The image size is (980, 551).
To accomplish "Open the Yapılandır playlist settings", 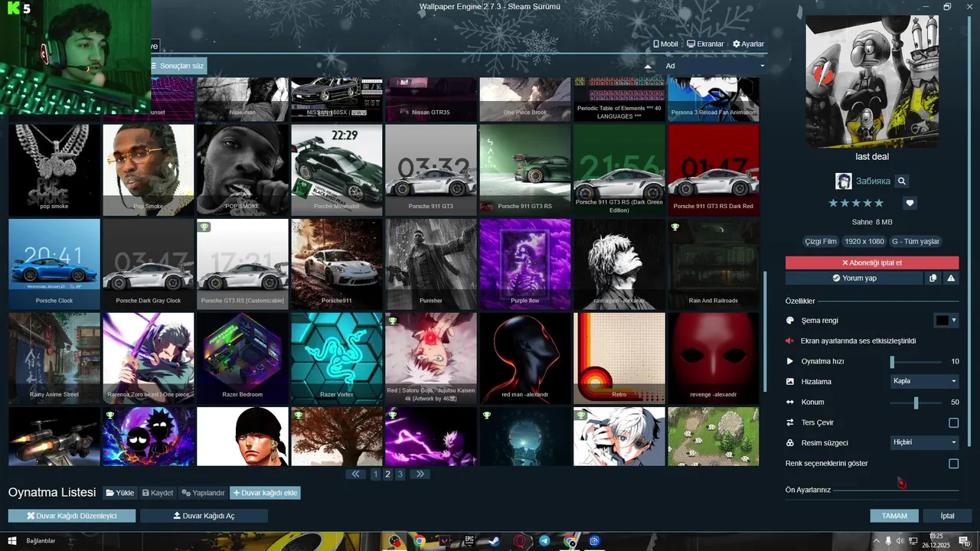I will click(x=203, y=493).
